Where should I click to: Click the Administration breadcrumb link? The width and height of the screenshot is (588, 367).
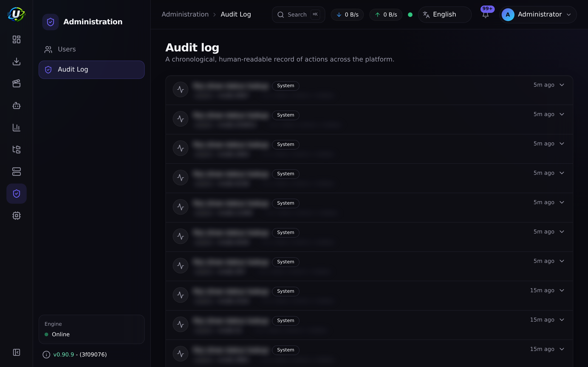(x=185, y=14)
